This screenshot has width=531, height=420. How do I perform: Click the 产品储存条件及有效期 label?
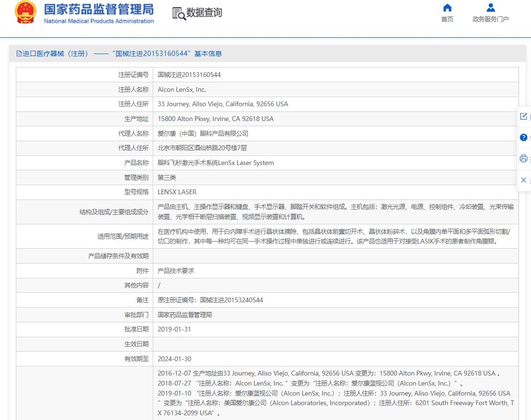(x=119, y=256)
